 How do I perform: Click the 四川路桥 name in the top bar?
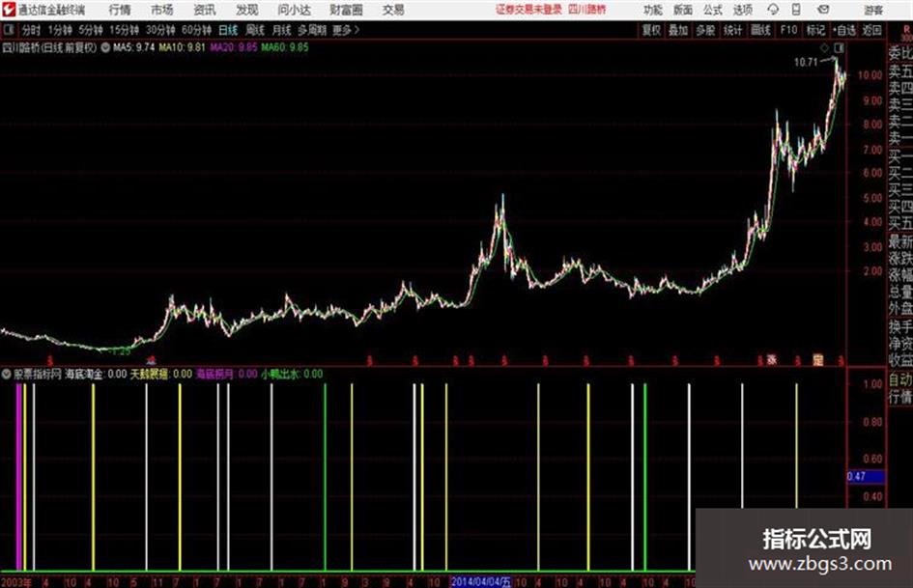point(587,10)
